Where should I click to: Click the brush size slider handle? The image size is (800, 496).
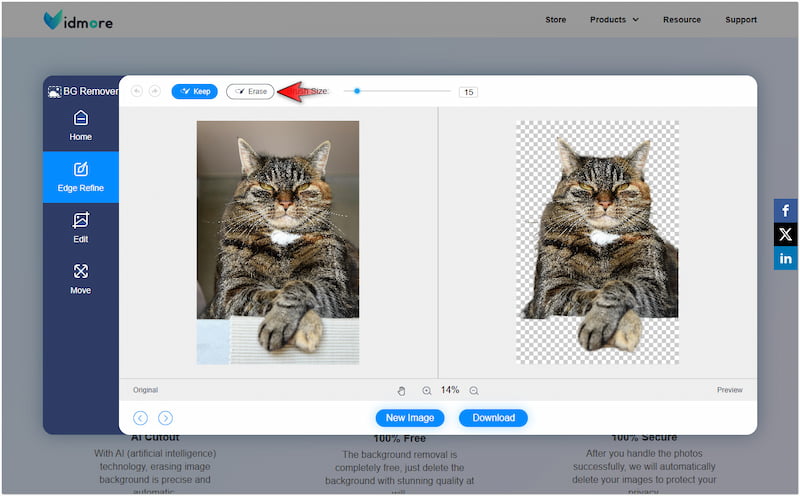[357, 91]
